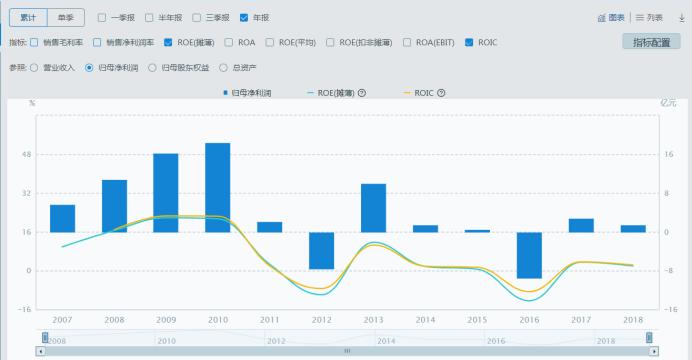Open the 指标配置 settings button
This screenshot has width=692, height=360.
pos(651,42)
